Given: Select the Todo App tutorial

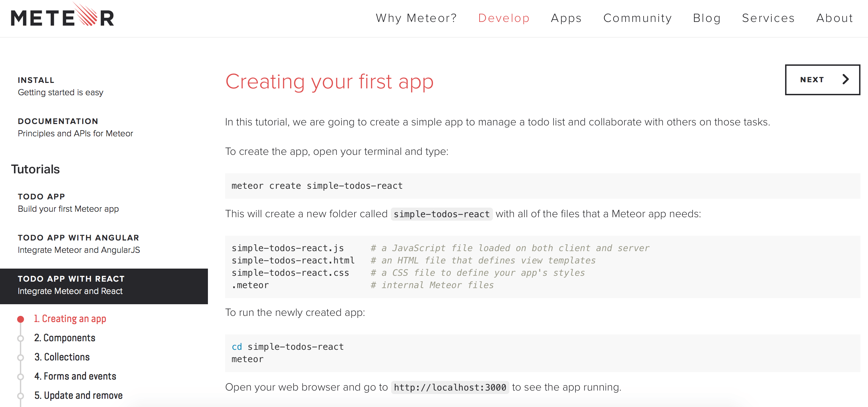Looking at the screenshot, I should coord(68,203).
